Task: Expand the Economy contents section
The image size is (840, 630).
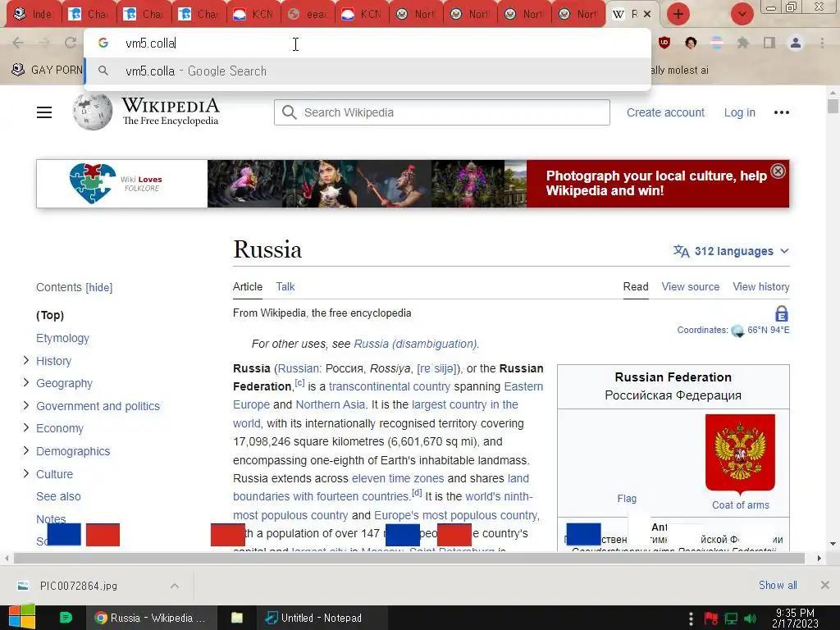Action: 25,427
